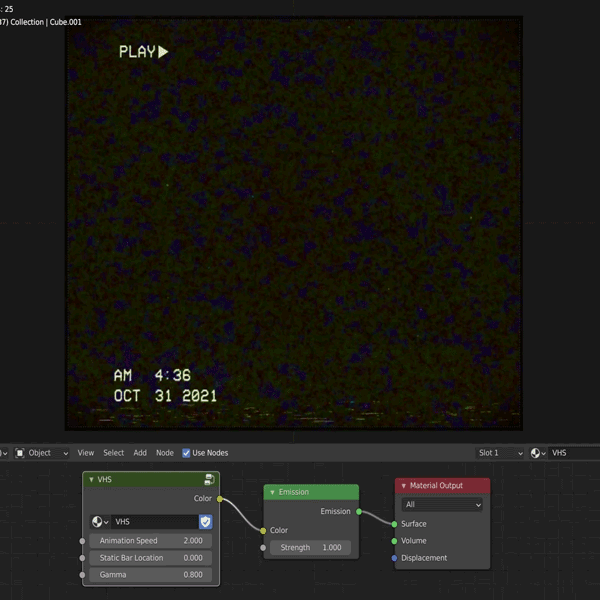Click the PLAY text in the viewport render

(137, 52)
